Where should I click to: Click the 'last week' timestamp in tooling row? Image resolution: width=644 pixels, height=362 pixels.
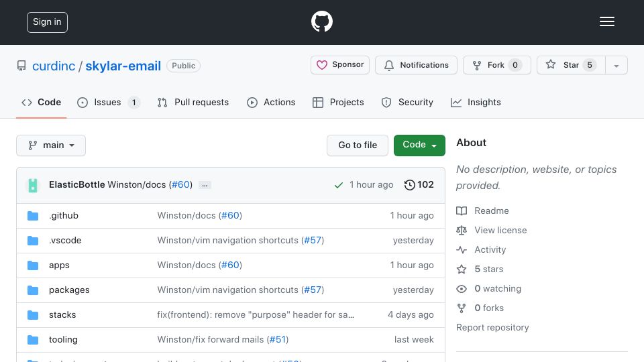coord(414,339)
